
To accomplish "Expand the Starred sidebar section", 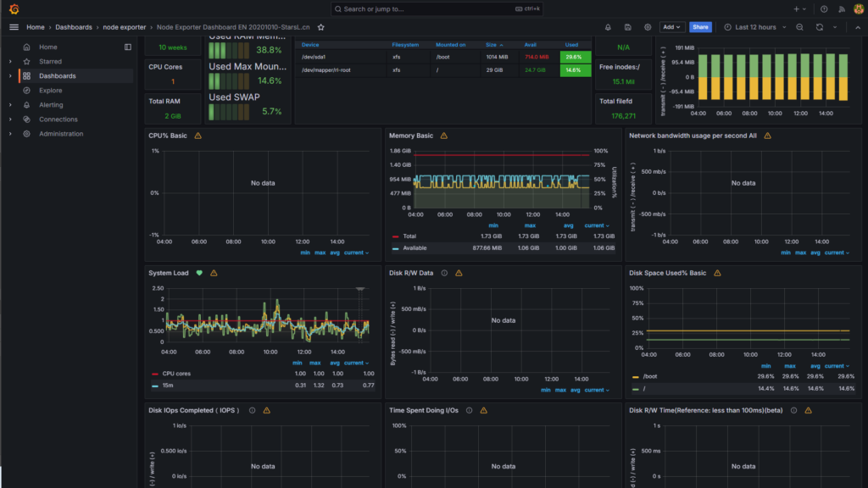I will point(10,61).
